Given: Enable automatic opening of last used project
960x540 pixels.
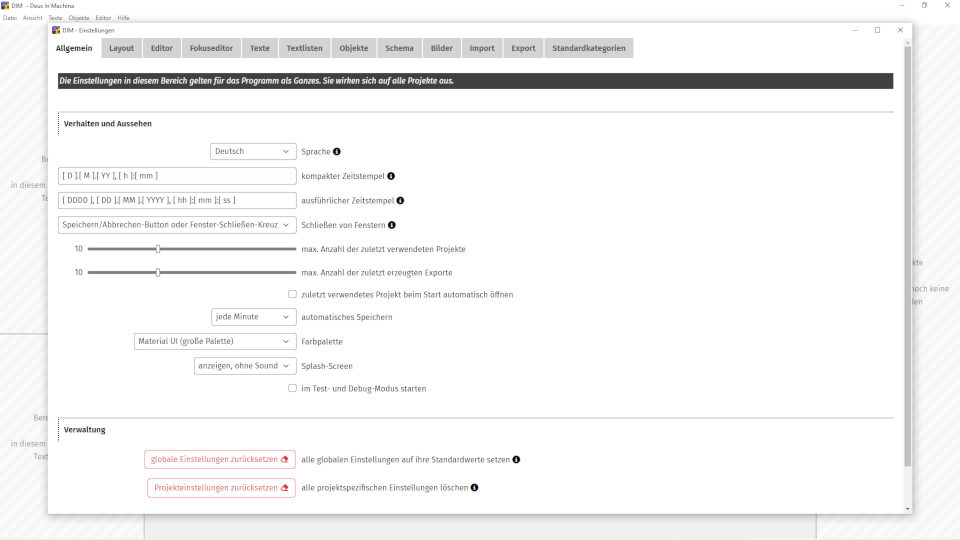Looking at the screenshot, I should click(292, 294).
